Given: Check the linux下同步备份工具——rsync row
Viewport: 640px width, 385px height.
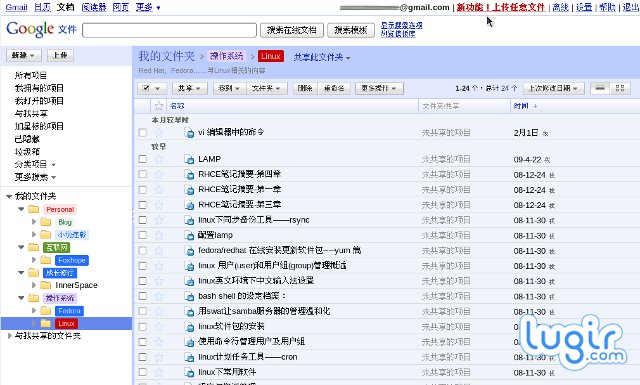Looking at the screenshot, I should [142, 220].
